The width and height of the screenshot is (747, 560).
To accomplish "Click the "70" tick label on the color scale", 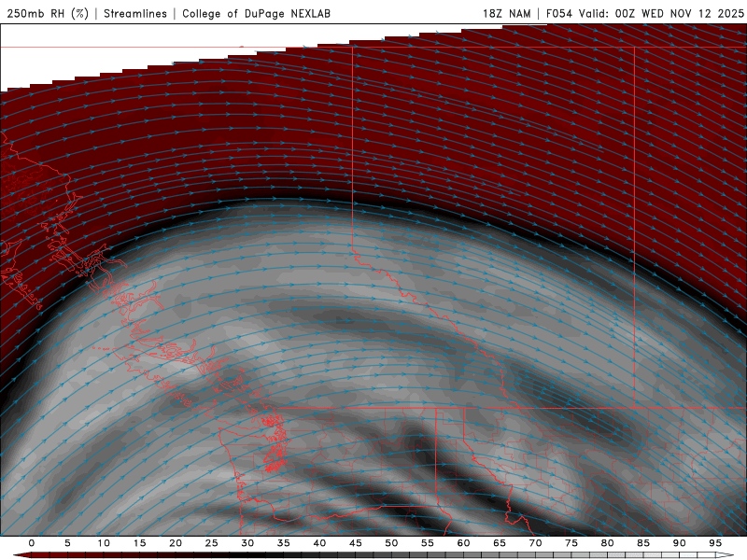I will coord(535,543).
